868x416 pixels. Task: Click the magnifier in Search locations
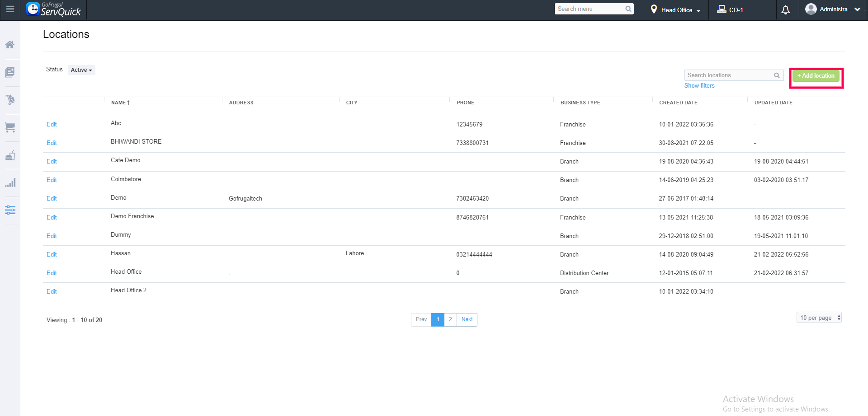[x=777, y=75]
